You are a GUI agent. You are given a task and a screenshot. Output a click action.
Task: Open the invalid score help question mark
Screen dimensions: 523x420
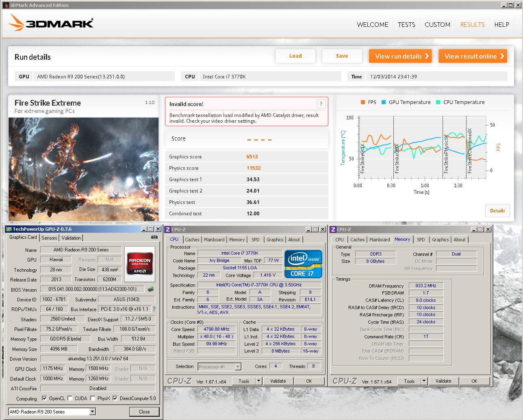pyautogui.click(x=321, y=104)
